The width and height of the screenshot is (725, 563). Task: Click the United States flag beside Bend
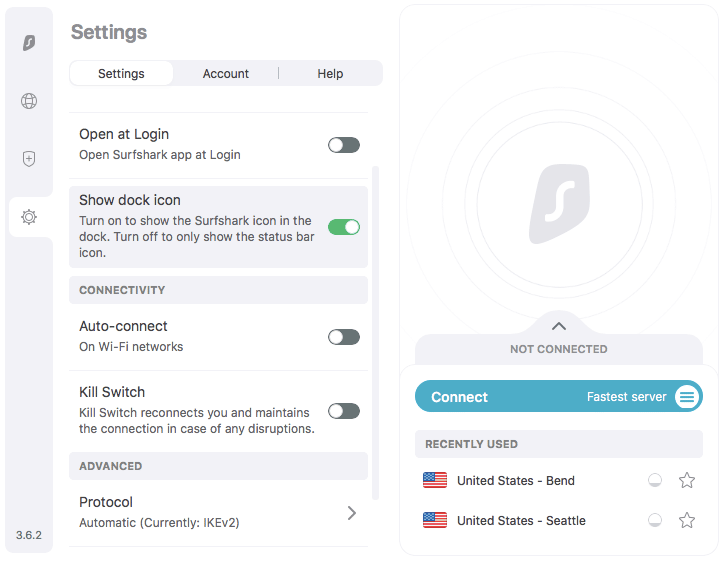click(435, 480)
